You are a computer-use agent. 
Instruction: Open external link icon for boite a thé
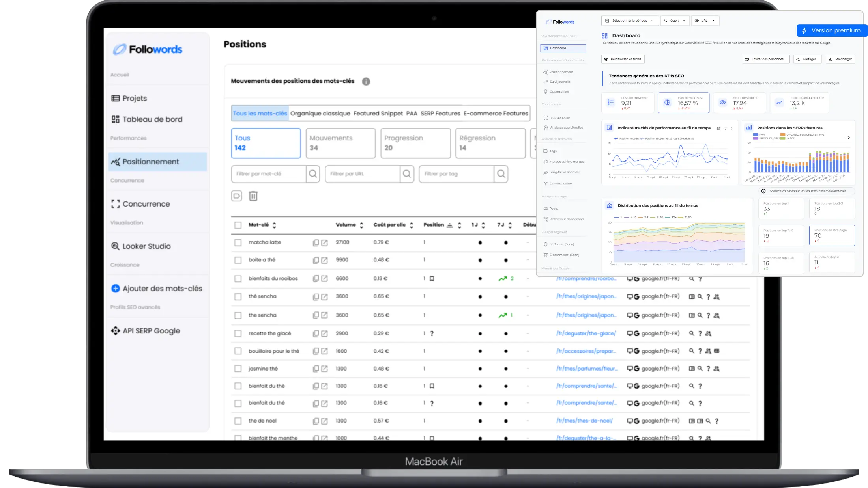[324, 260]
